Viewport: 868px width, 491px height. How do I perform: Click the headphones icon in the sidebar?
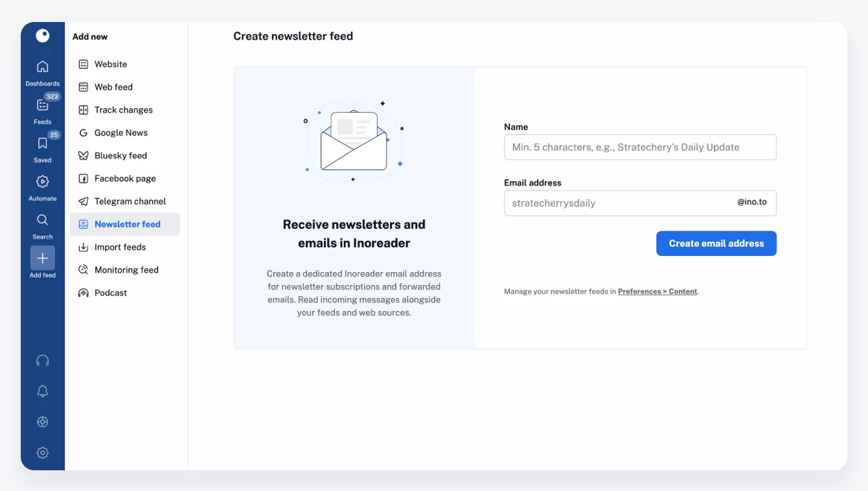point(43,361)
